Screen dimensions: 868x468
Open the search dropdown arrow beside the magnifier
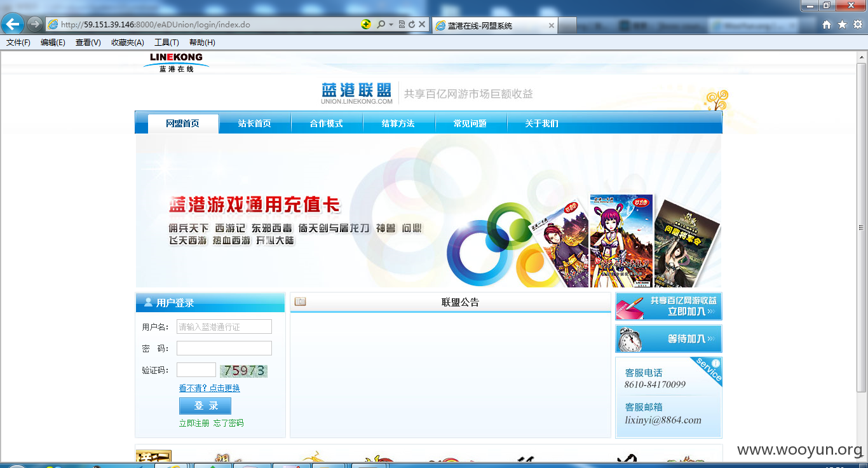(391, 25)
